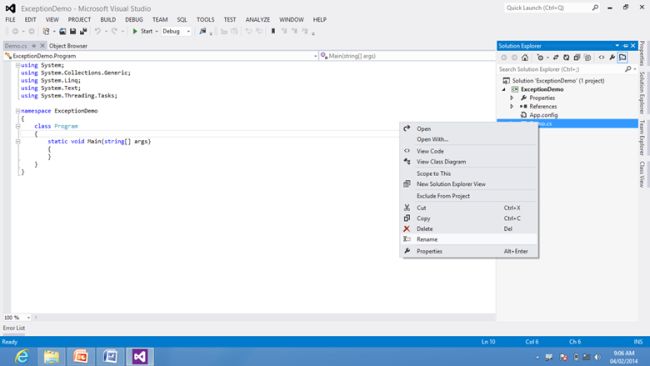Viewport: 650px width, 366px height.
Task: Select Solution 'ExceptionDemo' root node
Action: (558, 81)
